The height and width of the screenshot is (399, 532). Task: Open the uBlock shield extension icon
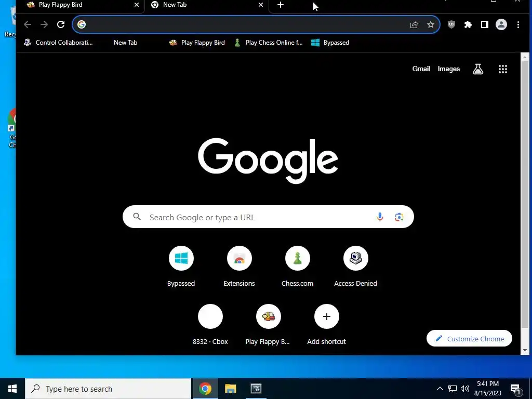click(451, 24)
